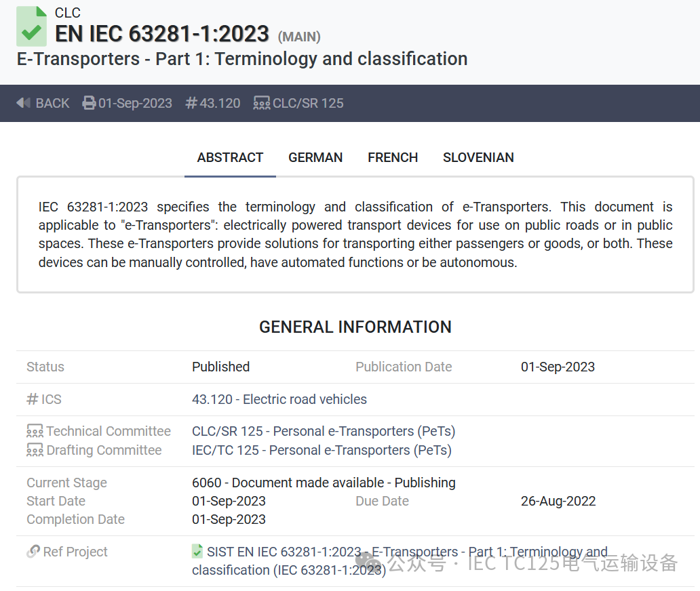Click the small green SIST document icon
Viewport: 700px width, 591px height.
(197, 551)
